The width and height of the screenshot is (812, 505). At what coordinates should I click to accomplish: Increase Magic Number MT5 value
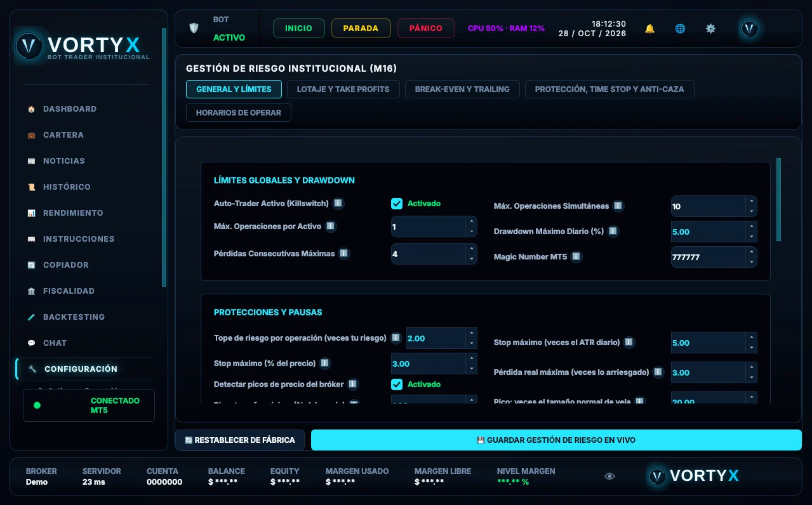751,252
